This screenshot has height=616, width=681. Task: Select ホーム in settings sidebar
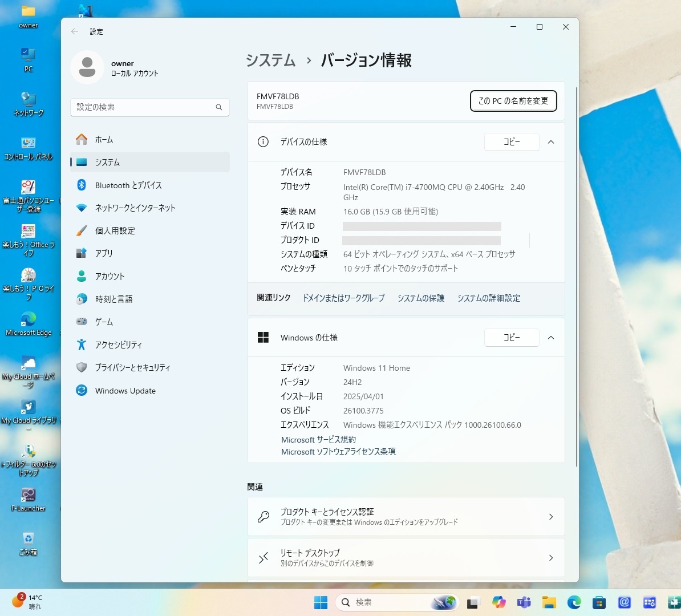pyautogui.click(x=150, y=139)
